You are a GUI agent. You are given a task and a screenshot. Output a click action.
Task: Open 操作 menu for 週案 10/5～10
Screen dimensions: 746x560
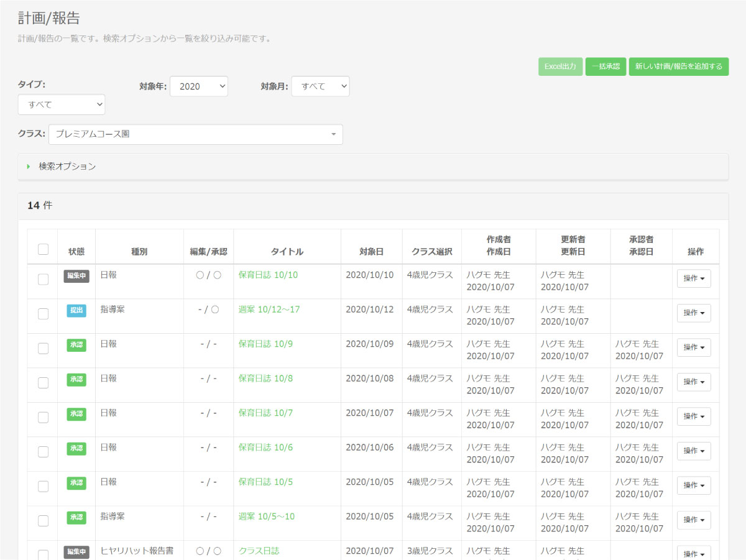coord(694,520)
